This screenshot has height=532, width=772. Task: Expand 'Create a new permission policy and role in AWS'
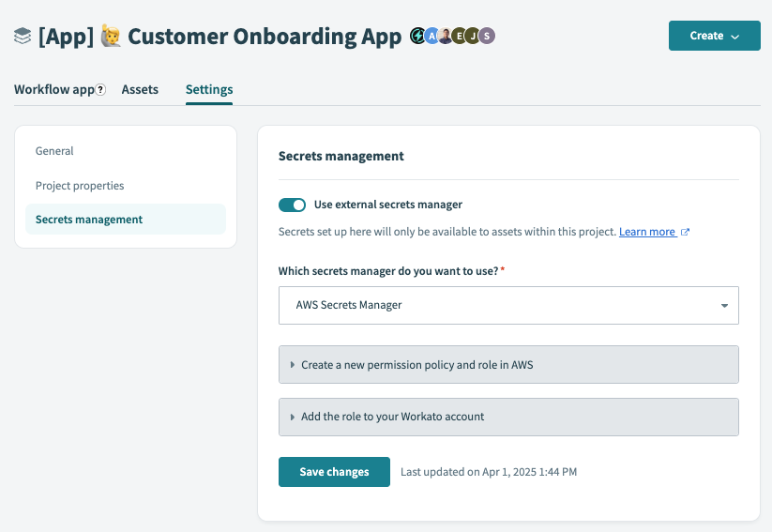pos(508,364)
